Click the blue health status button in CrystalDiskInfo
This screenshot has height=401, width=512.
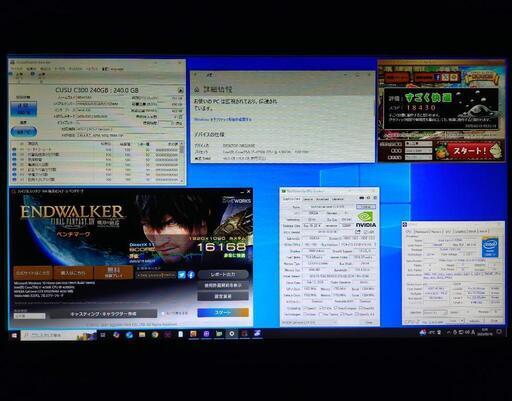coord(24,109)
